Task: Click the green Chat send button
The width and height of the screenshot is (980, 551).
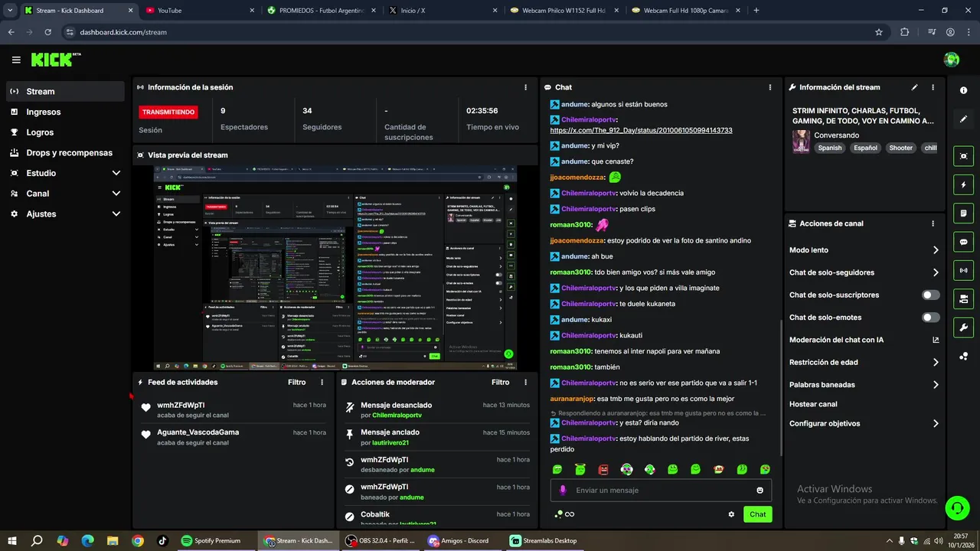Action: point(757,514)
